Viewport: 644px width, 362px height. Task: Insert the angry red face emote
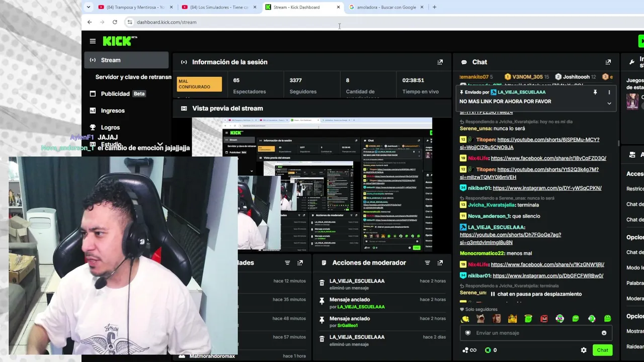coord(544,319)
